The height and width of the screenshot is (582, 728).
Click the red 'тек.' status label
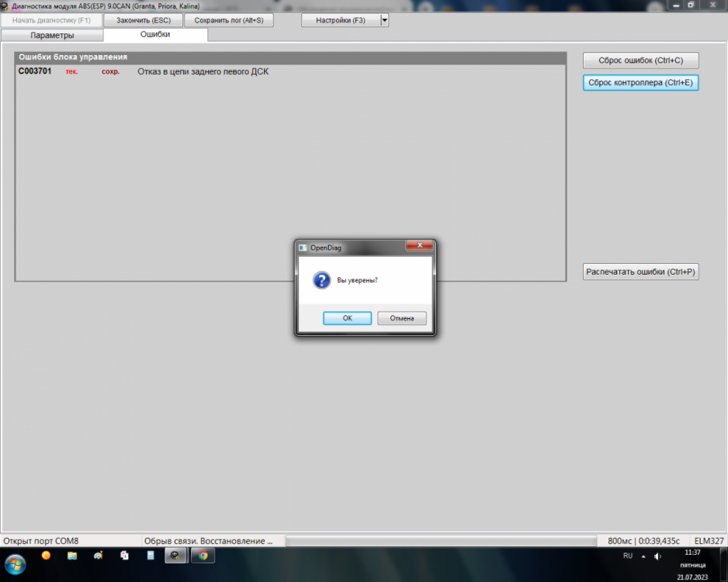(x=72, y=71)
